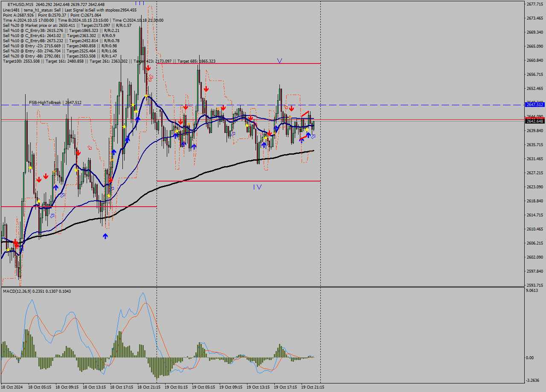Click the '19 Oct 21:15' time label
Viewport: 546px width, 392px height.
point(313,387)
